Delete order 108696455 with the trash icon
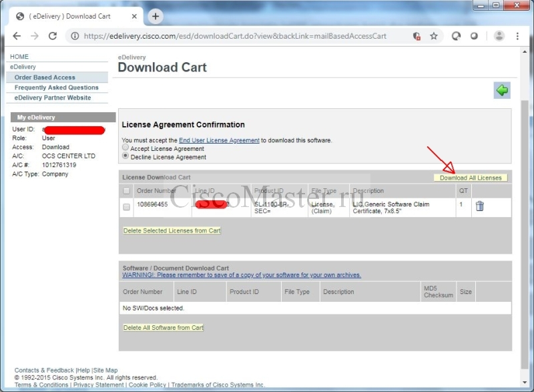This screenshot has height=392, width=534. coord(479,206)
